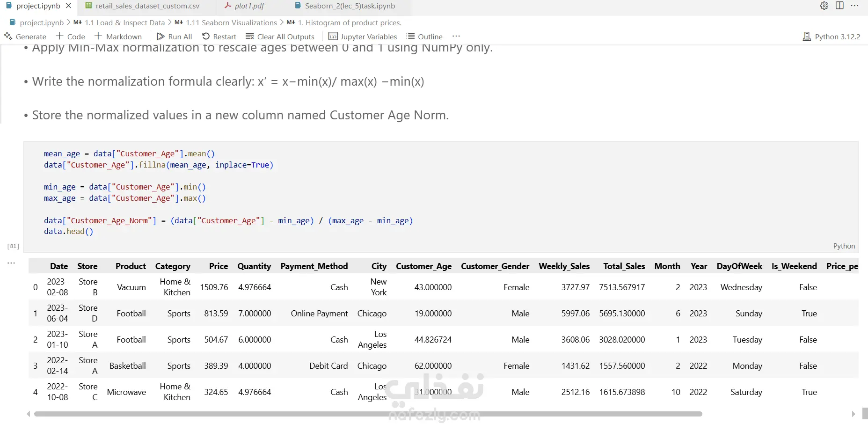This screenshot has width=868, height=424.
Task: Open the Seaborn_2(lec_5)task.ipynb tab
Action: pyautogui.click(x=350, y=6)
